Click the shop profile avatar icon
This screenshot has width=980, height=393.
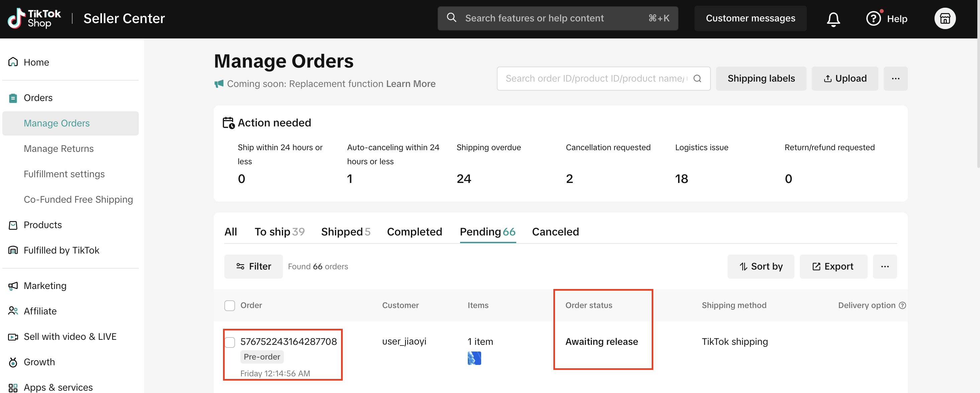click(x=945, y=19)
